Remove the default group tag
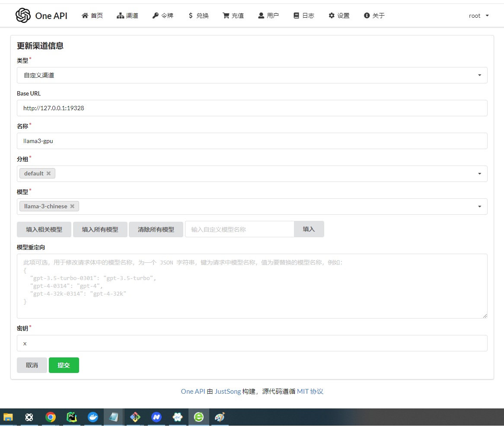This screenshot has width=504, height=427. tap(49, 173)
